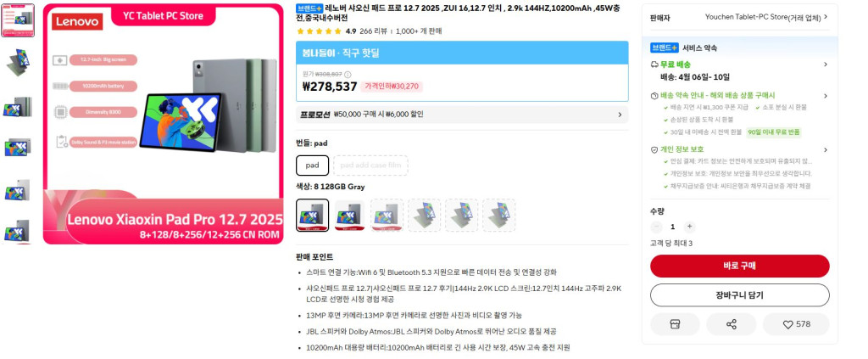This screenshot has width=868, height=359.
Task: Expand the 무료 배송 free shipping details
Action: (x=739, y=65)
